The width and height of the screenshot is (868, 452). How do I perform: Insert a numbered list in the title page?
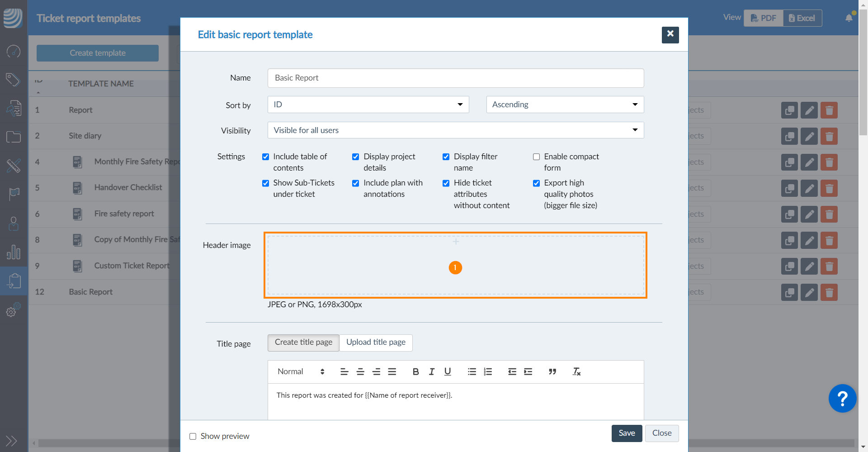(488, 371)
